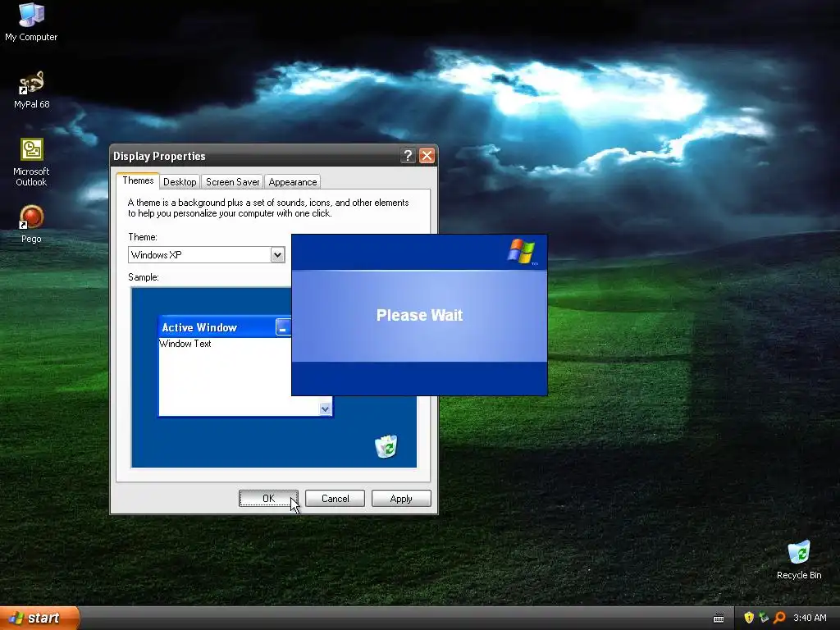
Task: Close the Display Properties dialog
Action: coord(427,156)
